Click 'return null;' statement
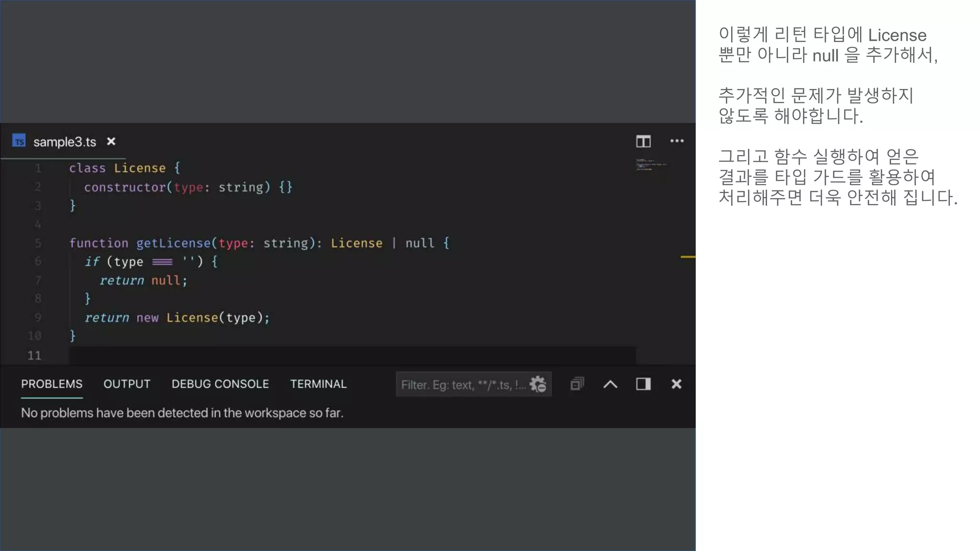The height and width of the screenshot is (551, 980). [x=143, y=280]
